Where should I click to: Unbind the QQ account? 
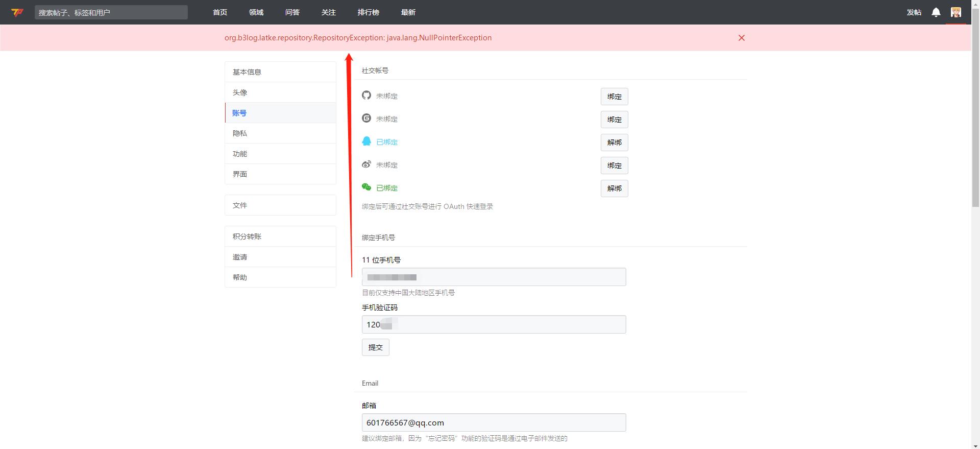(614, 143)
